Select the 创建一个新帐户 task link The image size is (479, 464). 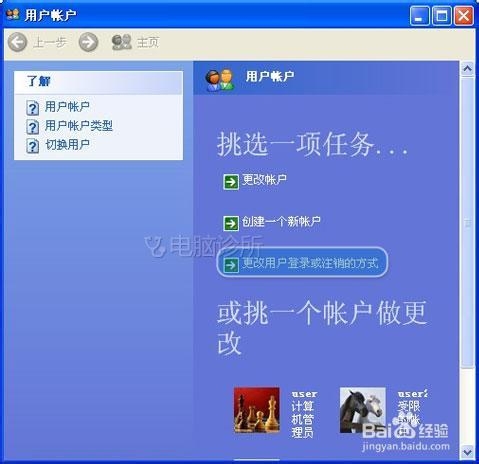pyautogui.click(x=281, y=222)
